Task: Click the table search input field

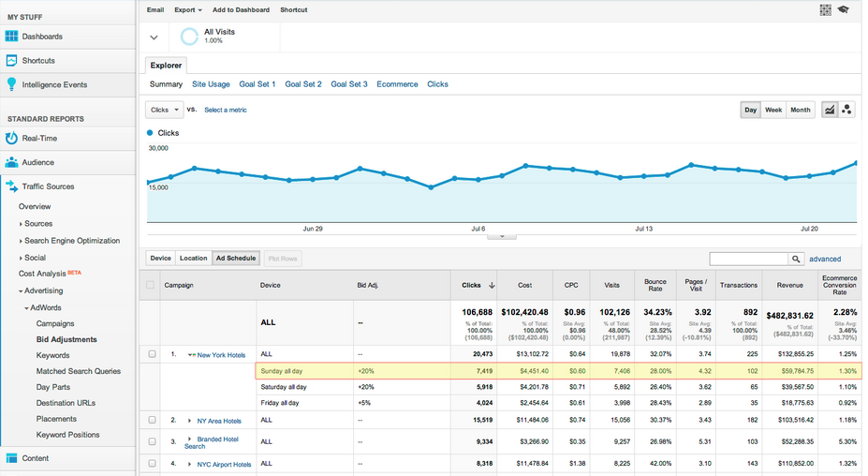Action: point(748,259)
